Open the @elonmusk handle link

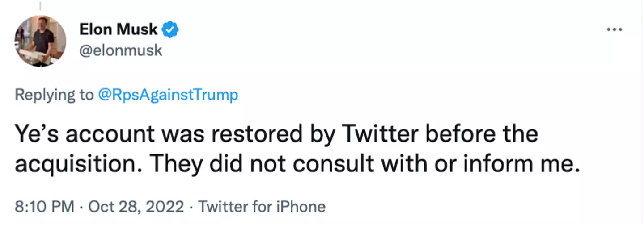[121, 51]
